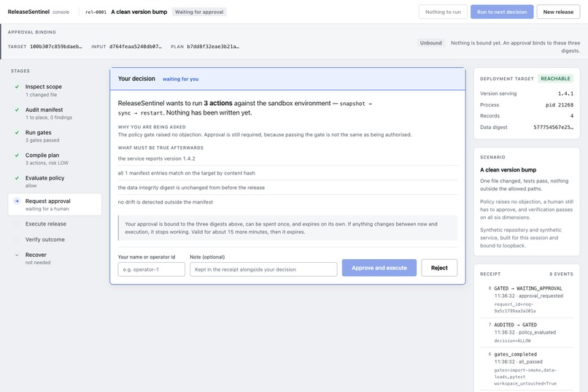
Task: Click the Inspect scope checkmark icon
Action: coord(17,87)
